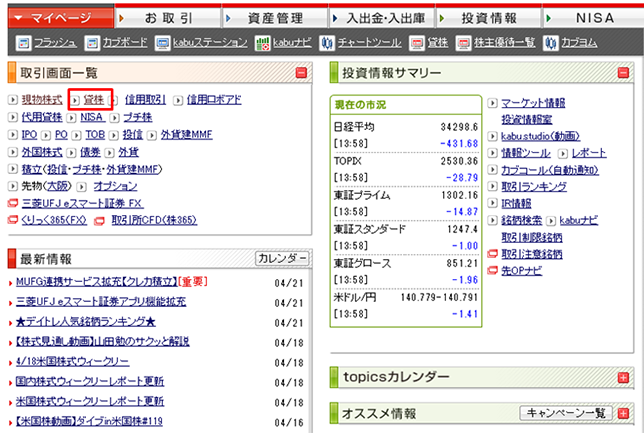Open 債券 link
The image size is (644, 433).
click(x=90, y=152)
